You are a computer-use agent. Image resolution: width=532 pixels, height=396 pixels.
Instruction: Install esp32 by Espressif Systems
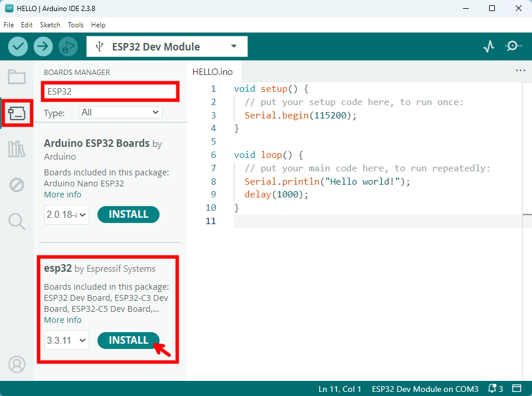click(128, 340)
